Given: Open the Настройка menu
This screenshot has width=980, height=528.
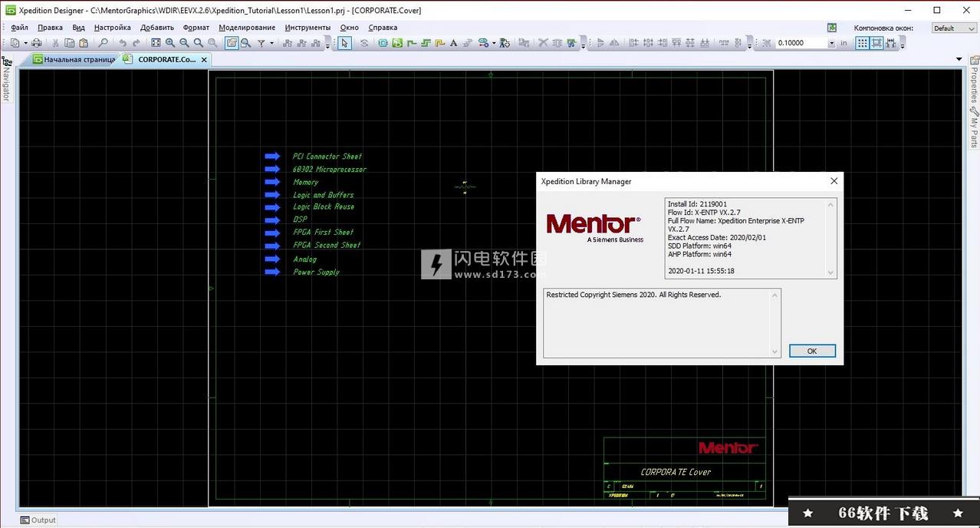Looking at the screenshot, I should tap(113, 28).
